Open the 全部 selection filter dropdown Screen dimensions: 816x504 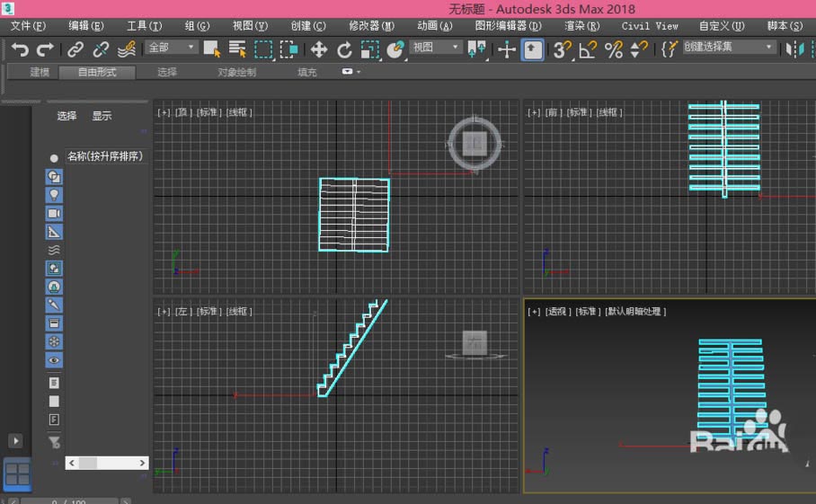pyautogui.click(x=172, y=48)
